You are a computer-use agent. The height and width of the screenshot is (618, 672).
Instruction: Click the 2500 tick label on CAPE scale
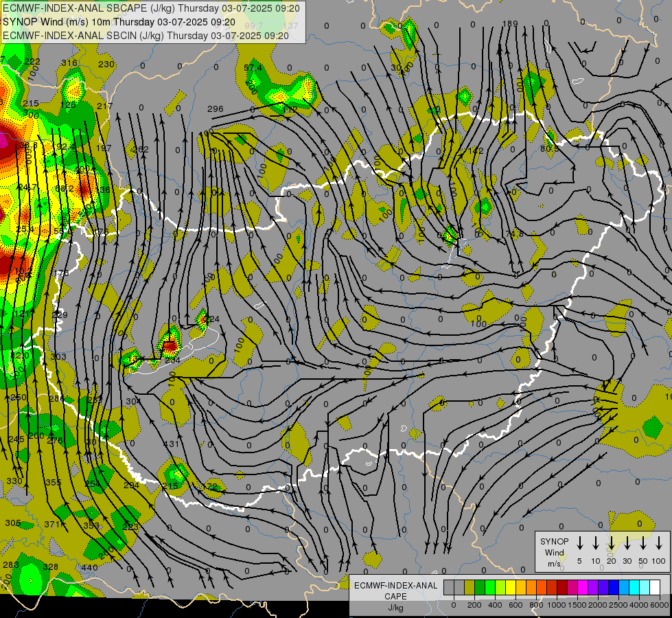pos(618,605)
